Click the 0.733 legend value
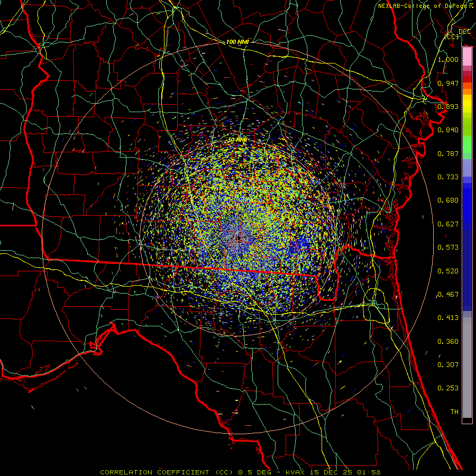This screenshot has height=476, width=476. (448, 177)
